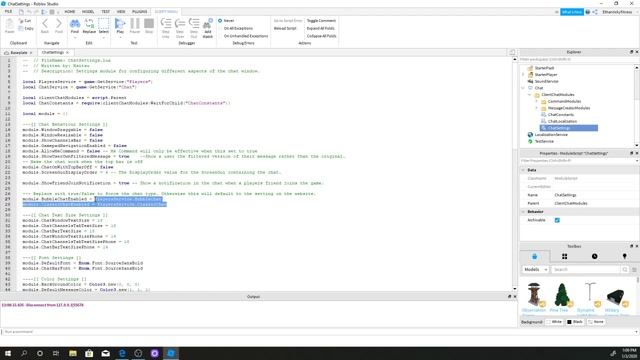This screenshot has height=360, width=640.
Task: Start the Play test button
Action: coord(120,24)
